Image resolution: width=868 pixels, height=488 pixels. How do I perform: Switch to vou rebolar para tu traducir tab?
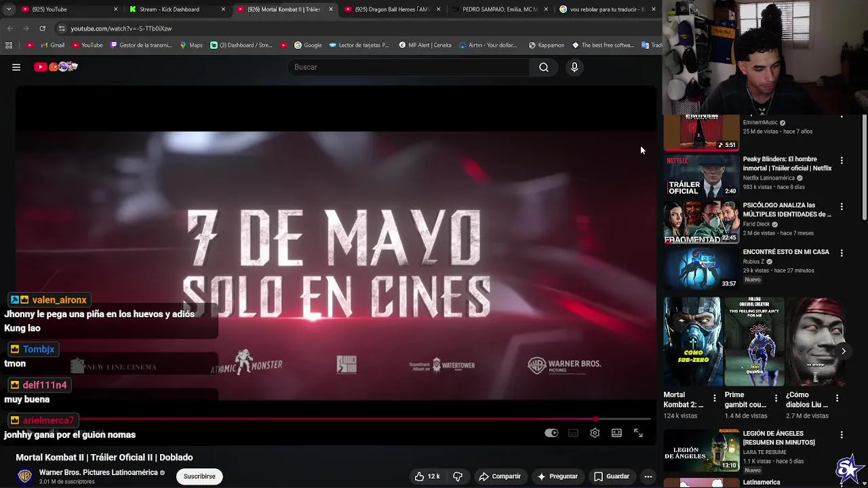tap(607, 9)
